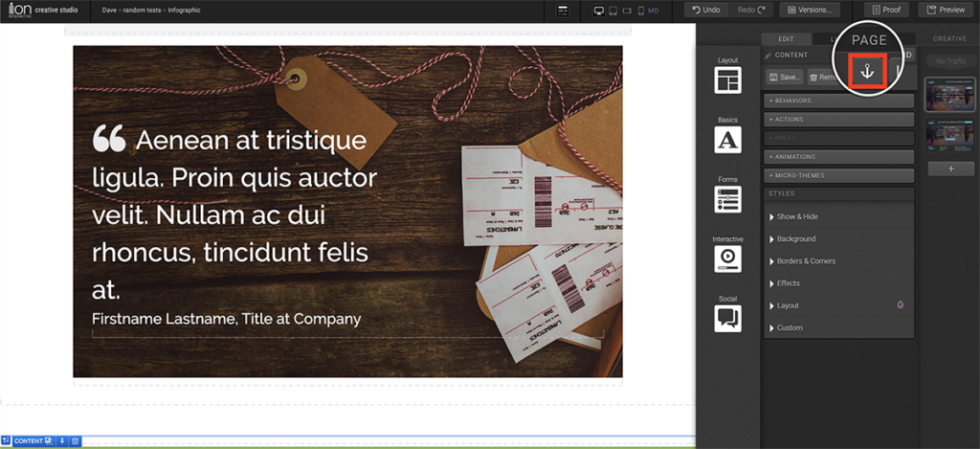Add a new page with plus button
The height and width of the screenshot is (449, 980).
click(948, 168)
